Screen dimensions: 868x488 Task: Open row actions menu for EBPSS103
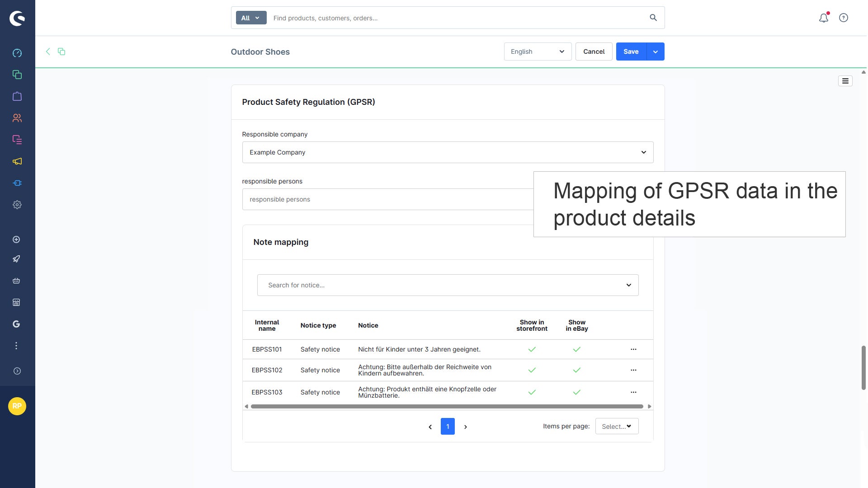click(x=633, y=392)
